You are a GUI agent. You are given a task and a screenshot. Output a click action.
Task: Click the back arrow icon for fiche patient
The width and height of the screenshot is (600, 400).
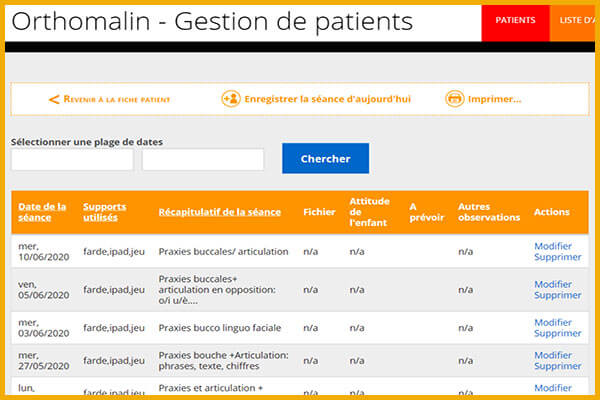coord(54,100)
